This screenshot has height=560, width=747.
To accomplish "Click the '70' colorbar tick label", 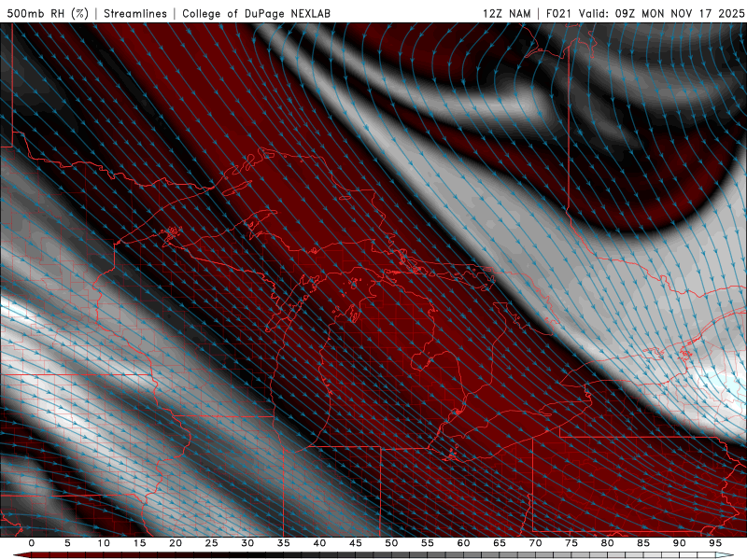I will click(x=535, y=543).
